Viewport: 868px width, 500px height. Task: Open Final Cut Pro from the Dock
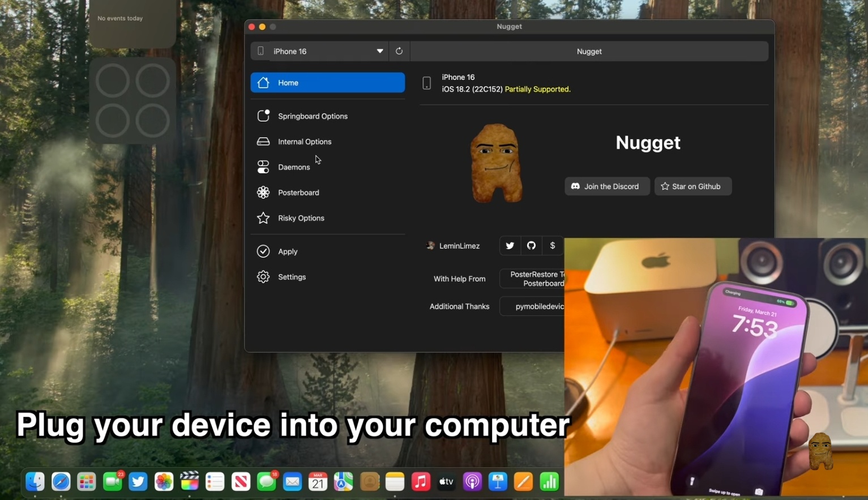(x=190, y=481)
